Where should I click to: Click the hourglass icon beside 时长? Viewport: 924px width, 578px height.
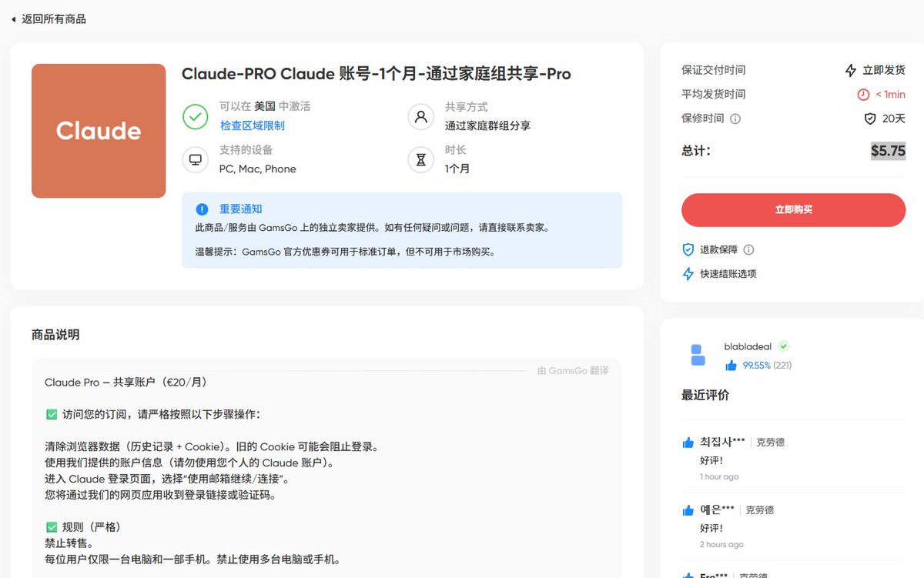click(x=420, y=159)
